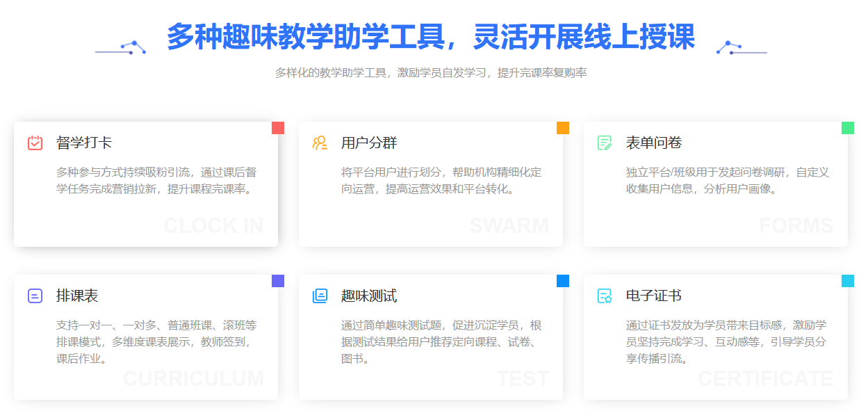Click the green corner square on 表单问卷 card
Viewport: 868px width, 420px height.
(847, 127)
